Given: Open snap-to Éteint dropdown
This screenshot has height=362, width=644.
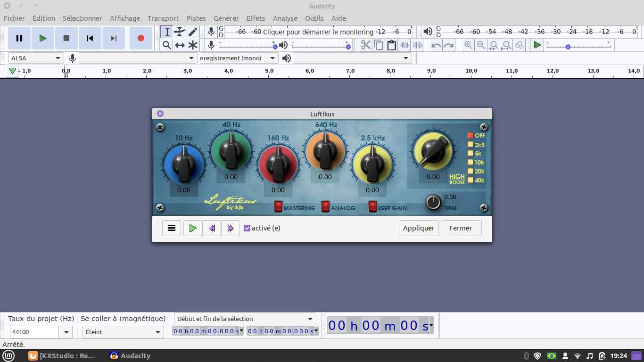Looking at the screenshot, I should (x=123, y=332).
